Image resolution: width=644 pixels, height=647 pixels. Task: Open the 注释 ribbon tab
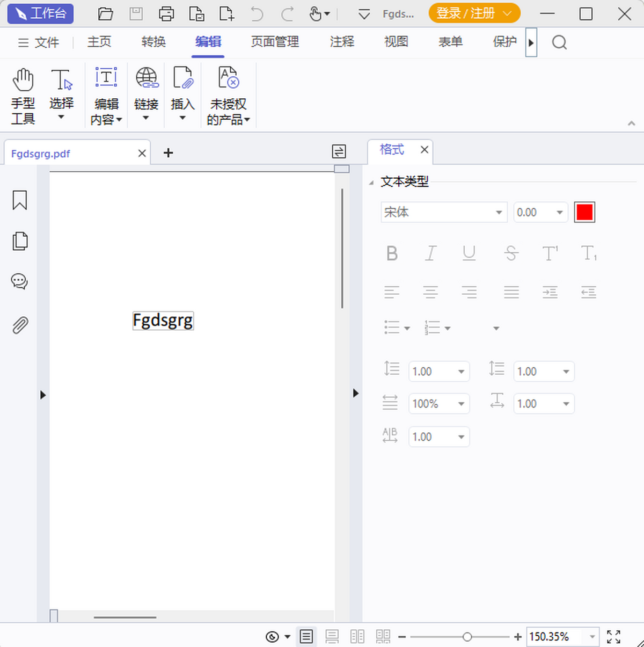click(x=341, y=42)
